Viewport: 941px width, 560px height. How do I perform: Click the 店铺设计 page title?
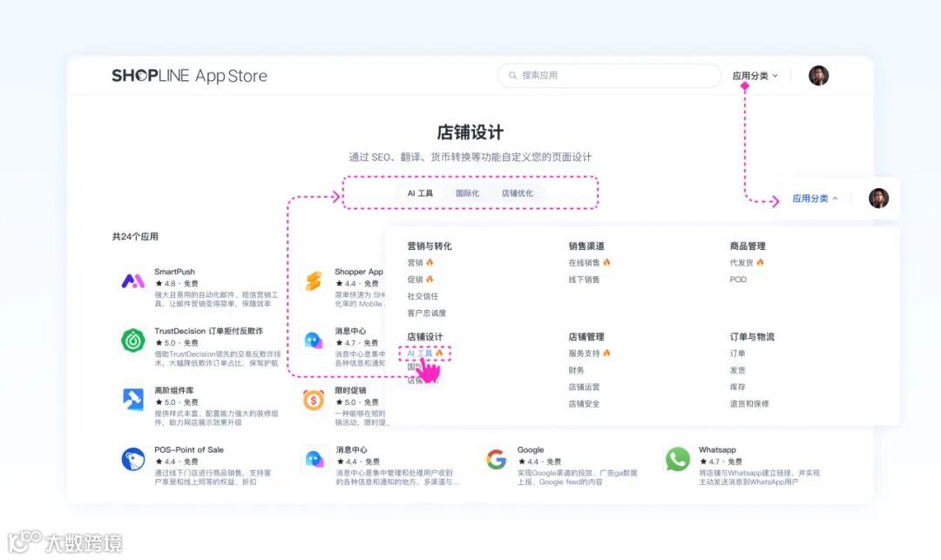(470, 132)
